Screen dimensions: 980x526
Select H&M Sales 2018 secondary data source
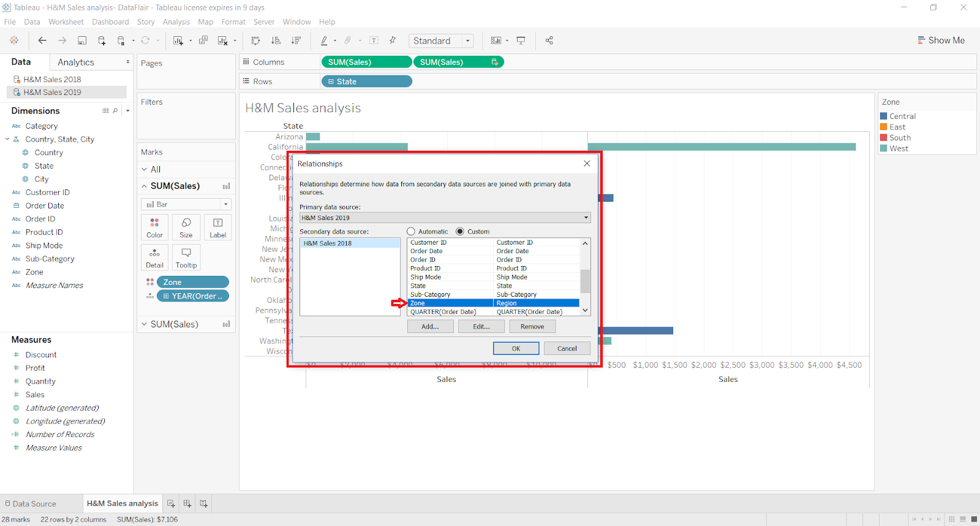350,243
